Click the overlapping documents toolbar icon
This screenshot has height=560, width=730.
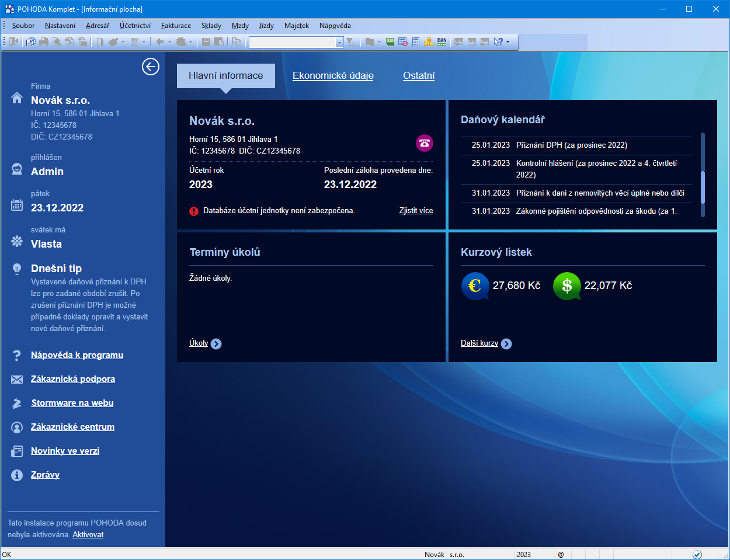pyautogui.click(x=31, y=41)
